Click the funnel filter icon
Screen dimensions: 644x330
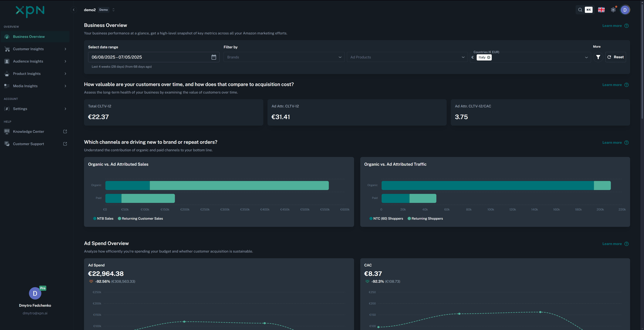[598, 57]
